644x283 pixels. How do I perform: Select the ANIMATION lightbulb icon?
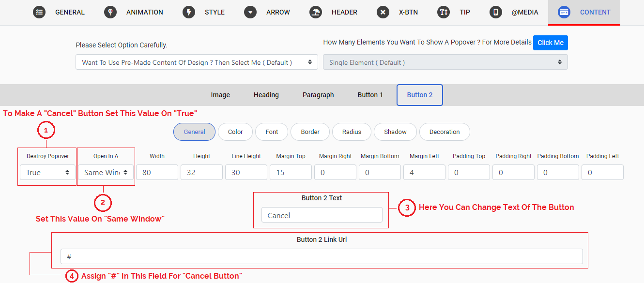[x=110, y=12]
